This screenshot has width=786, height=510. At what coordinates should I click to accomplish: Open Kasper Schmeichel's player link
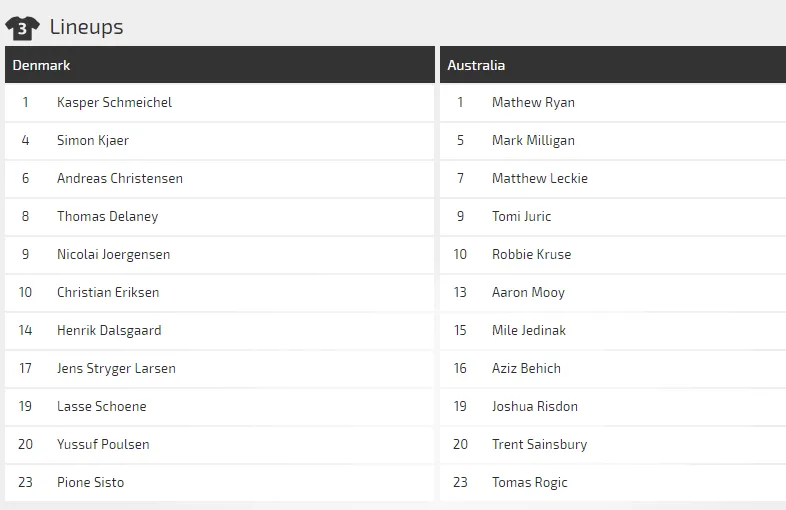pyautogui.click(x=114, y=102)
